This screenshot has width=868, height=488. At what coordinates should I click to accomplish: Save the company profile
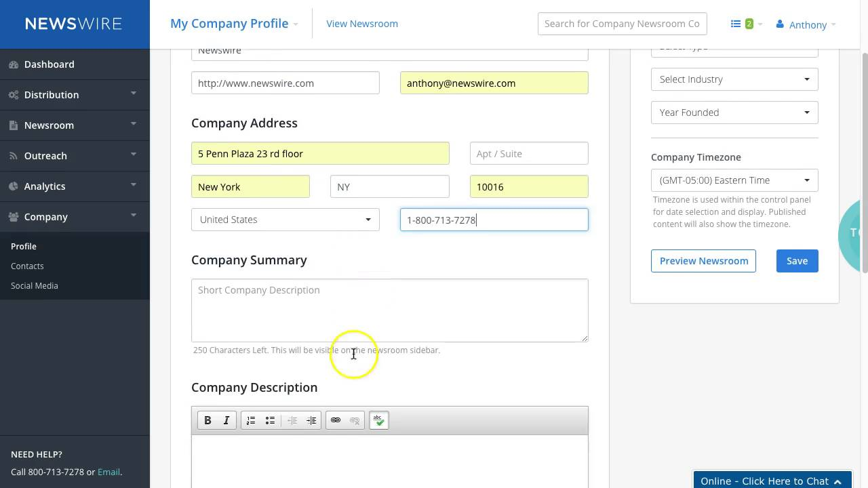(797, 261)
